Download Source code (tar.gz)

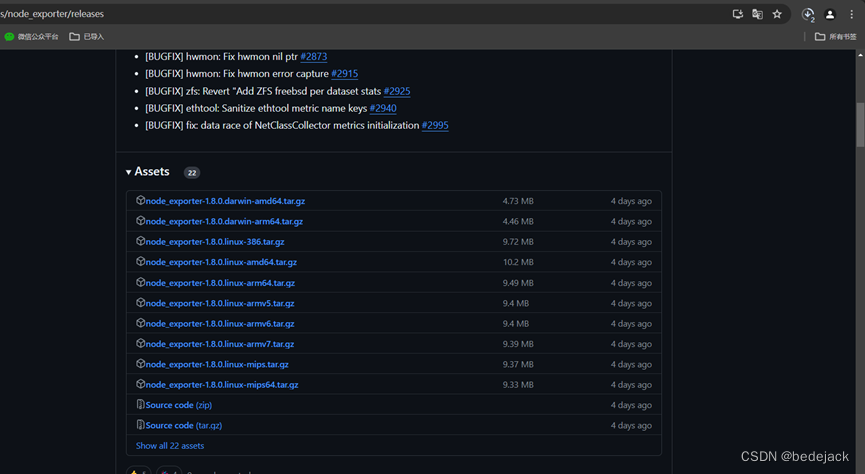click(x=183, y=425)
